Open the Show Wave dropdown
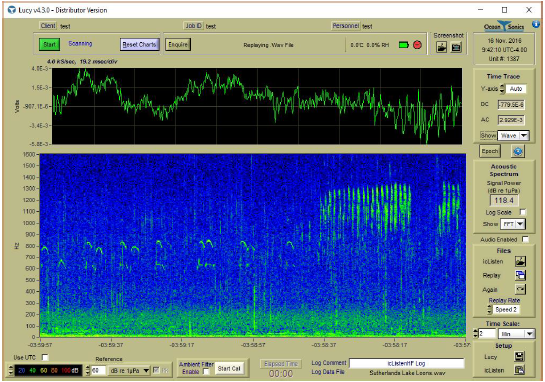 tap(513, 136)
